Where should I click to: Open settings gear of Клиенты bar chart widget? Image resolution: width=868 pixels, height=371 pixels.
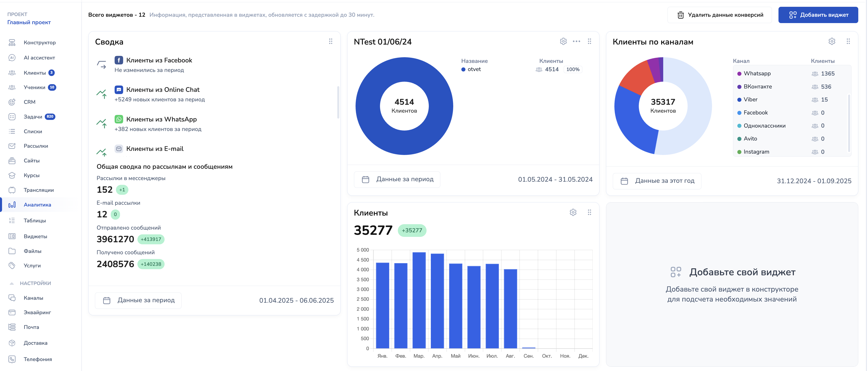(x=573, y=212)
